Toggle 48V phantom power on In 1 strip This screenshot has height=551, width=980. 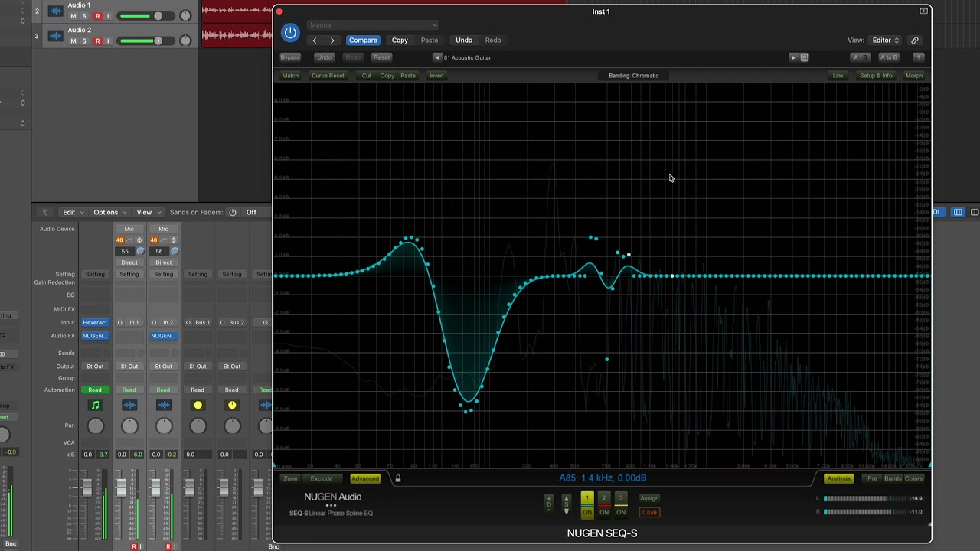(x=119, y=240)
